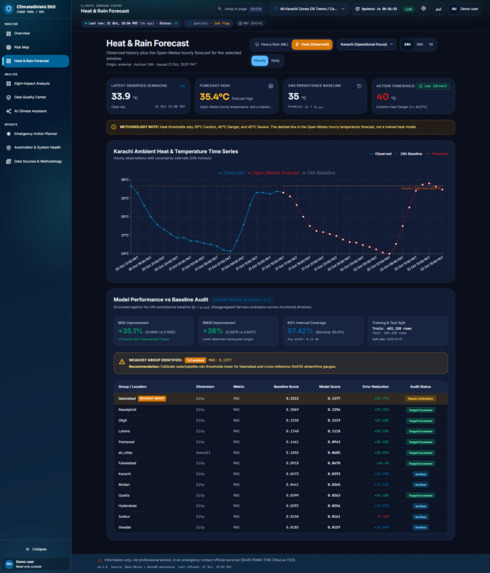
Task: Click the MAE Improvement +35.1% value
Action: pos(130,331)
